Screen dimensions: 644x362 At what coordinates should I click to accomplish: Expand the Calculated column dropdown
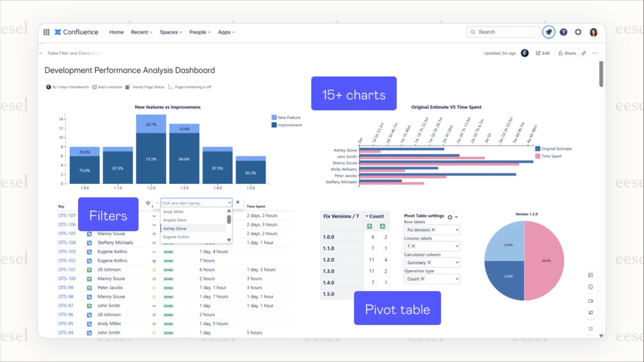point(457,262)
